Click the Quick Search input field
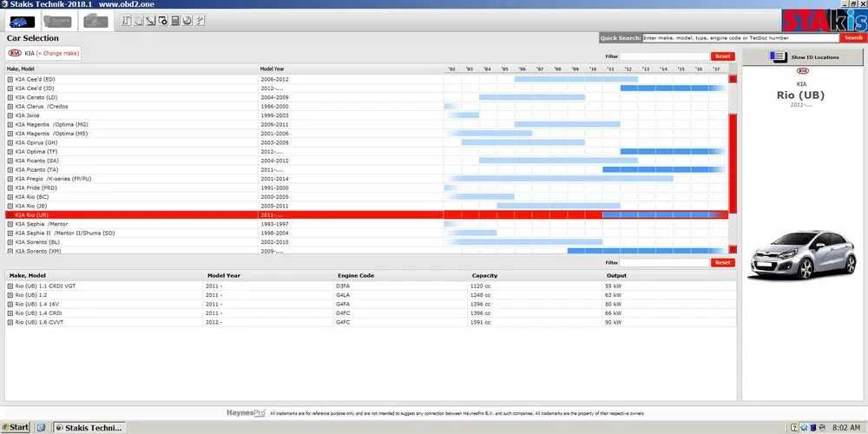Screen dimensions: 868x434 click(x=740, y=37)
